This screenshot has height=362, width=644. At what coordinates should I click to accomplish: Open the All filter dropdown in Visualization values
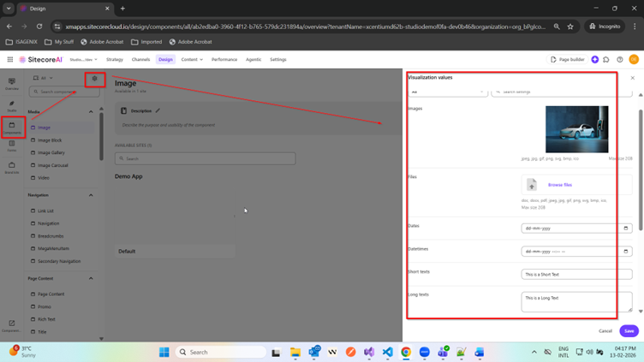448,92
